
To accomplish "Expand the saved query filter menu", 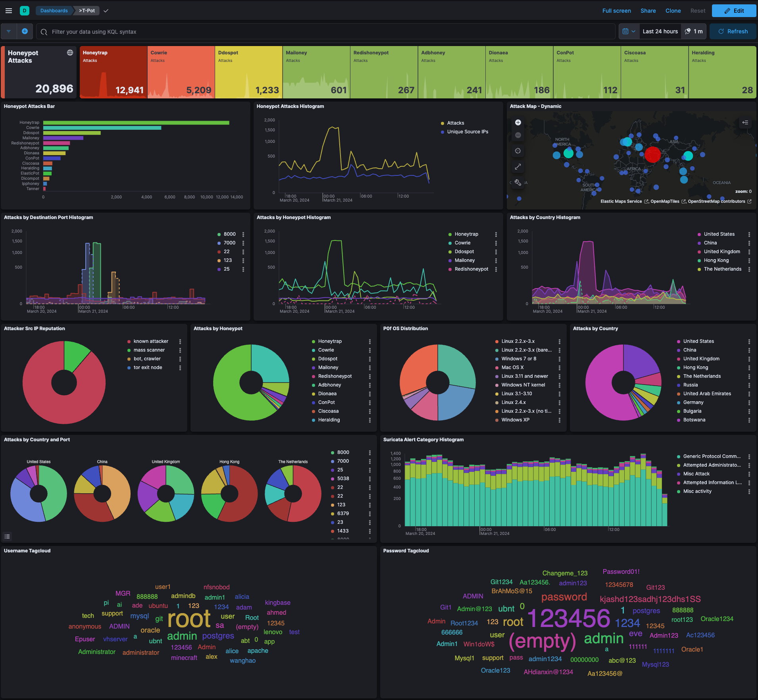I will pyautogui.click(x=9, y=31).
